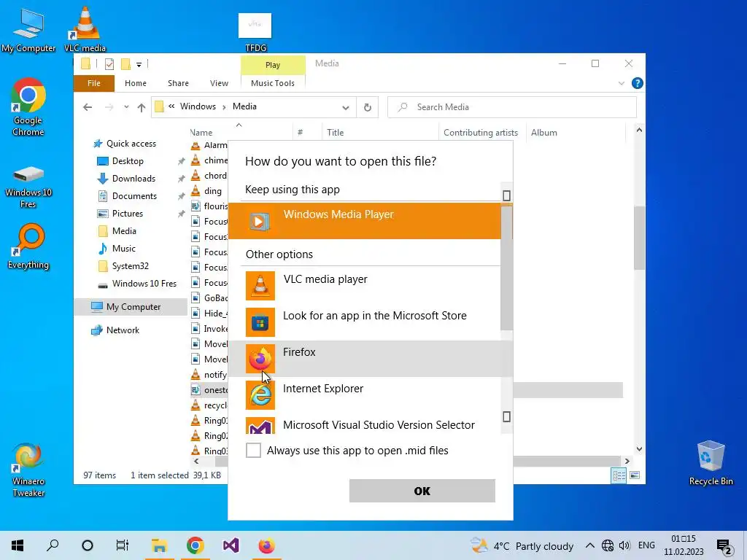Open Desktop in navigation pane
747x560 pixels.
click(127, 161)
